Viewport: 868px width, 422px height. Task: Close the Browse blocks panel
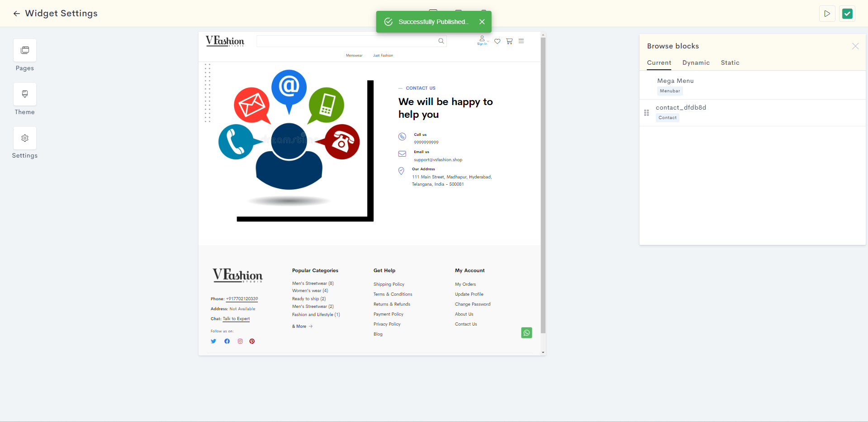pyautogui.click(x=855, y=46)
